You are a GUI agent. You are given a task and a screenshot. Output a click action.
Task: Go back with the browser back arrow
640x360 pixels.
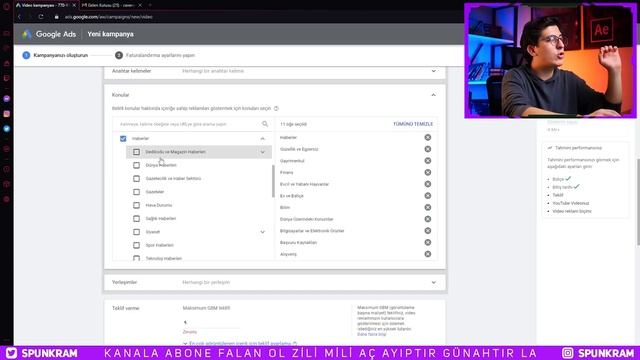click(x=19, y=17)
